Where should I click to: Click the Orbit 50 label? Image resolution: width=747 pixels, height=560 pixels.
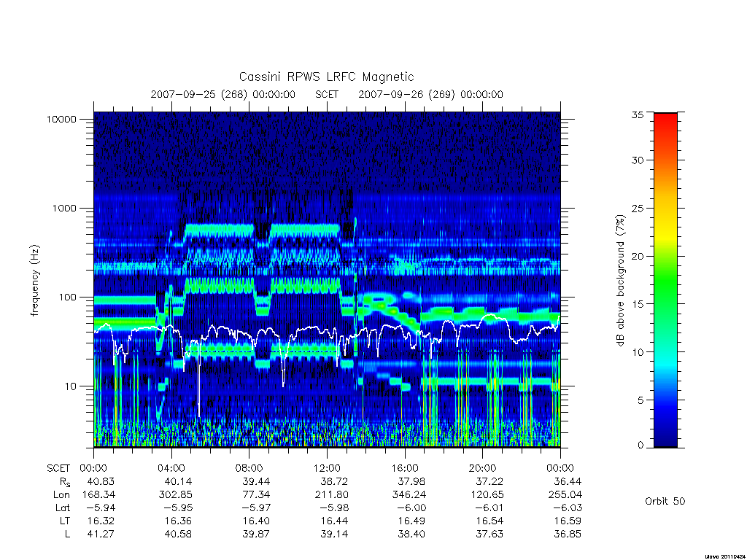tap(665, 501)
